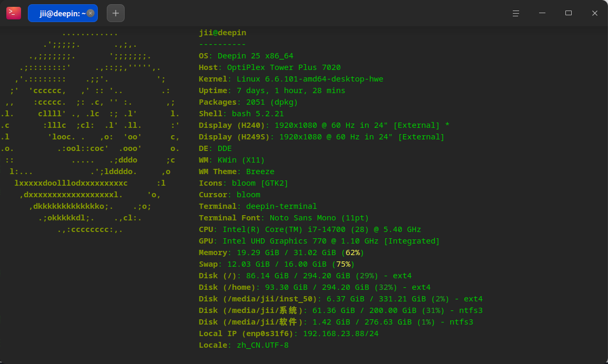The width and height of the screenshot is (608, 364).
Task: Click the Disk (/media/jii/系统) line
Action: coord(341,310)
